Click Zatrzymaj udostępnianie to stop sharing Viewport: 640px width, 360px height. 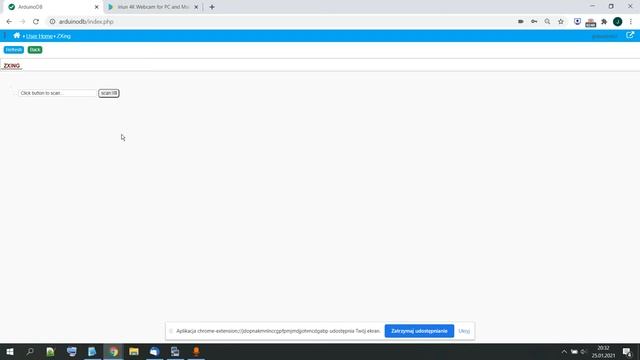coord(419,331)
